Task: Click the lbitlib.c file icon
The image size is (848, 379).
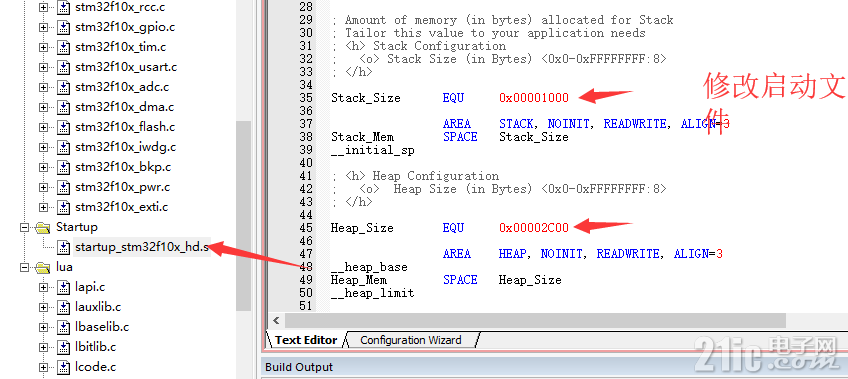Action: coord(64,348)
